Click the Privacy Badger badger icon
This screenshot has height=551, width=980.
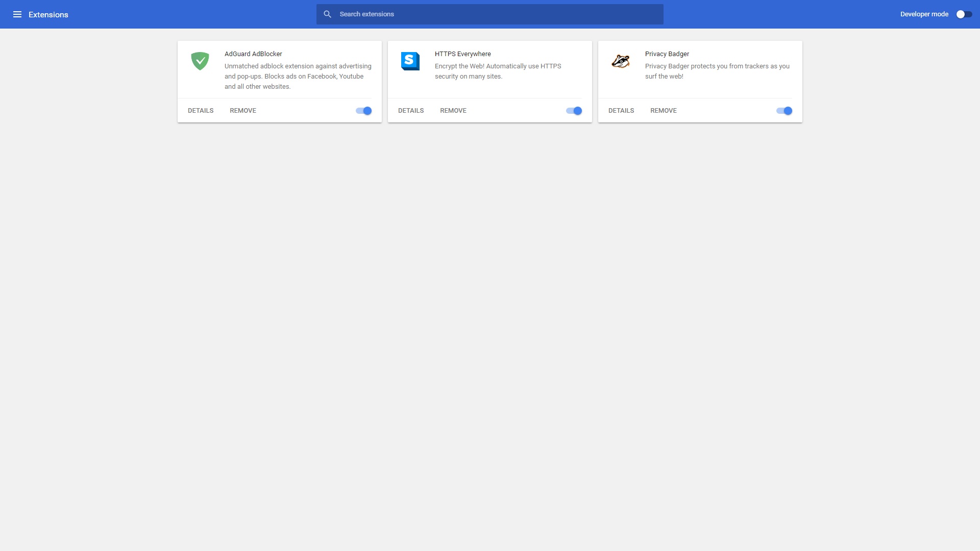click(621, 61)
